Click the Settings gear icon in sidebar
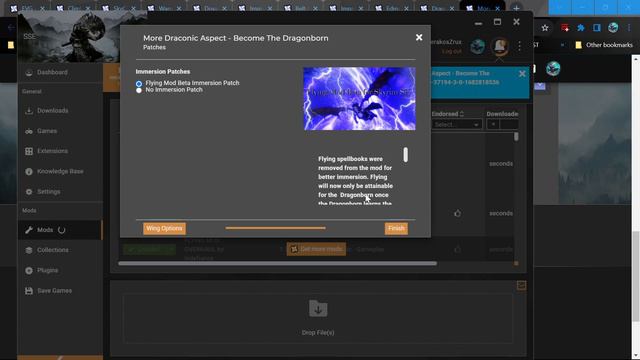640x360 pixels. (x=29, y=191)
